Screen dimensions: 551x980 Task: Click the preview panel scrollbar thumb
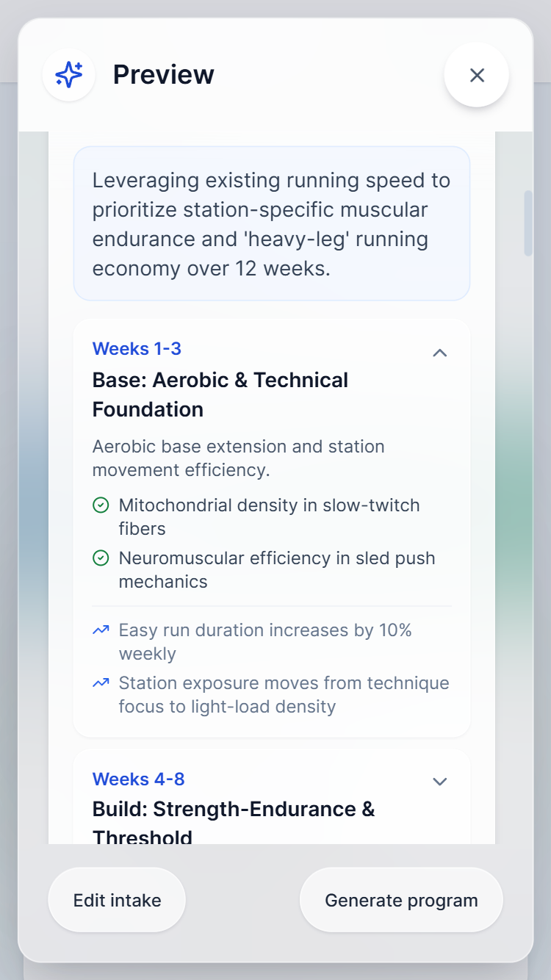(528, 223)
